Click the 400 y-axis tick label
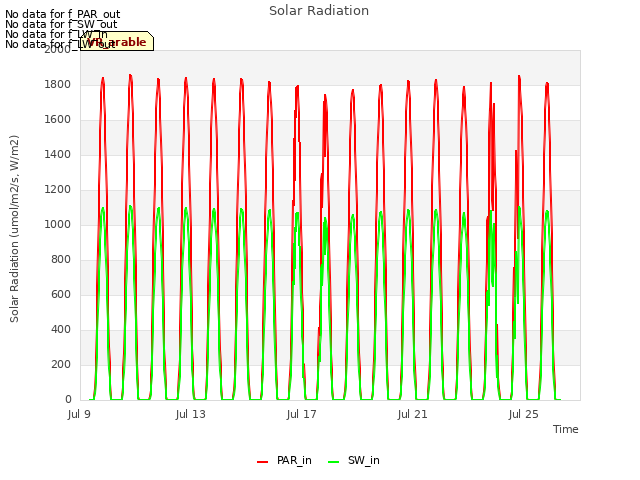The width and height of the screenshot is (640, 480). pyautogui.click(x=61, y=329)
